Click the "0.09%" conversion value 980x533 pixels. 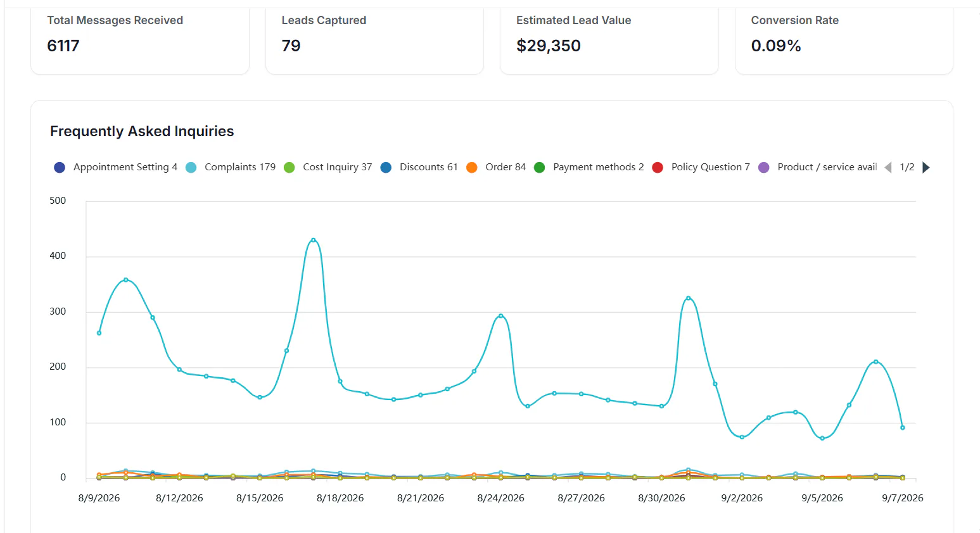point(776,46)
